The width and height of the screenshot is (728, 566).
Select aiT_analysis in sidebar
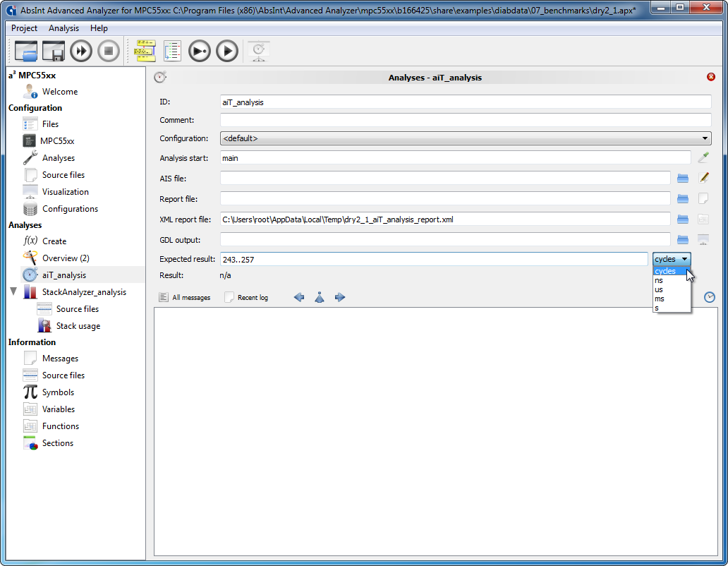click(x=64, y=275)
